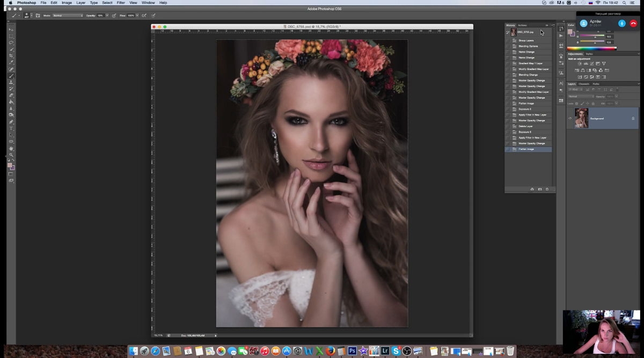This screenshot has height=358, width=644.
Task: Switch to the Styles tab
Action: [589, 54]
